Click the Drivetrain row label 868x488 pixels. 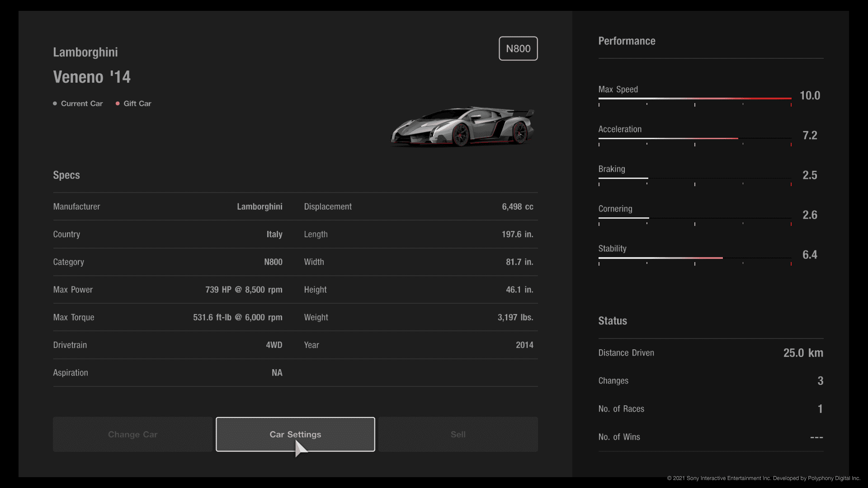[70, 345]
